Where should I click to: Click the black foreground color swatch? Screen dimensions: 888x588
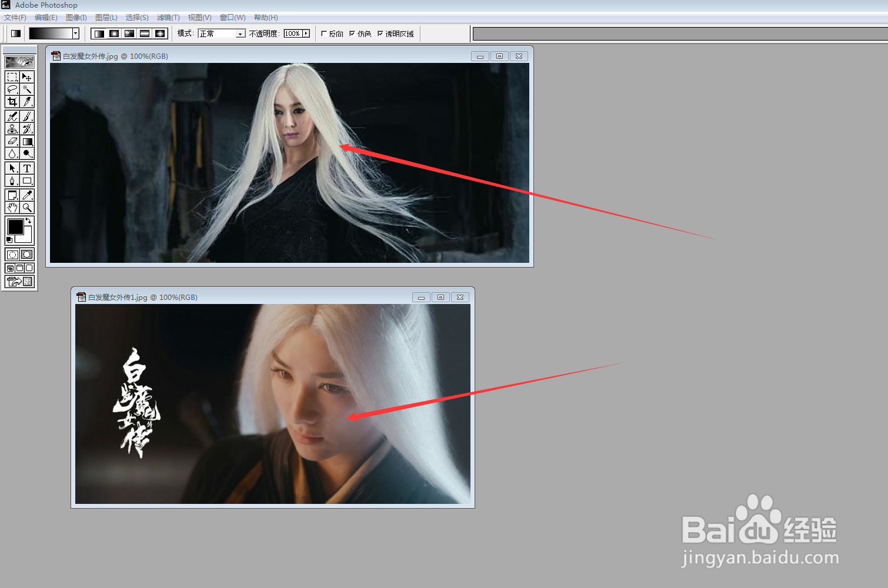point(15,226)
